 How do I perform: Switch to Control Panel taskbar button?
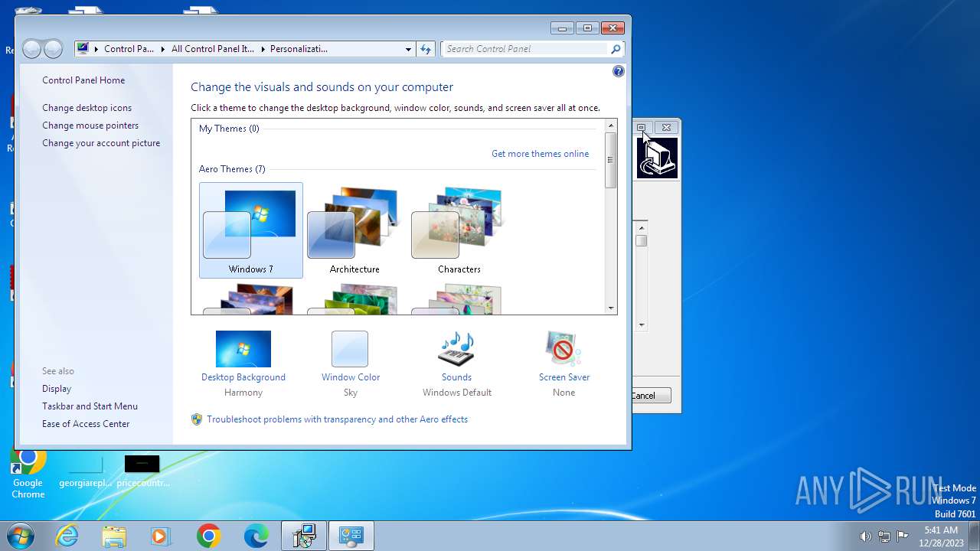351,536
